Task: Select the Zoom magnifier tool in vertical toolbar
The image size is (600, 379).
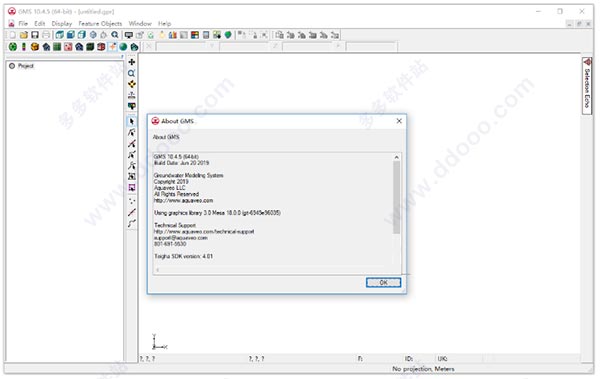Action: [x=132, y=73]
